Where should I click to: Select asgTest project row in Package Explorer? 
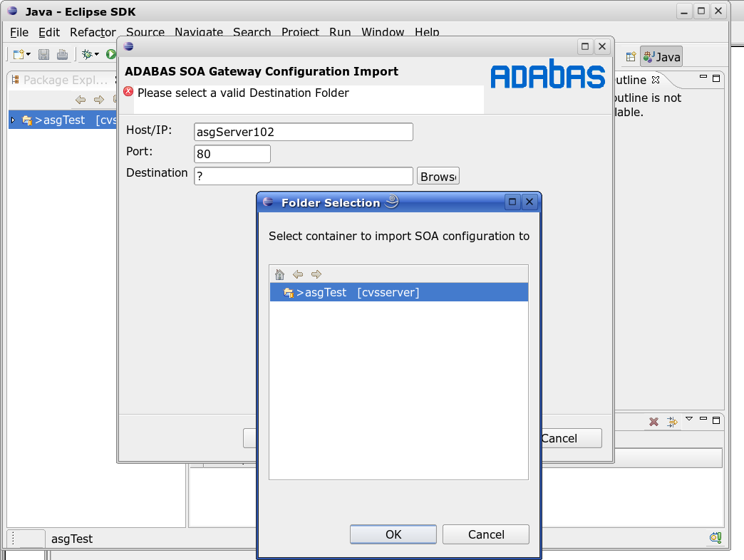63,120
